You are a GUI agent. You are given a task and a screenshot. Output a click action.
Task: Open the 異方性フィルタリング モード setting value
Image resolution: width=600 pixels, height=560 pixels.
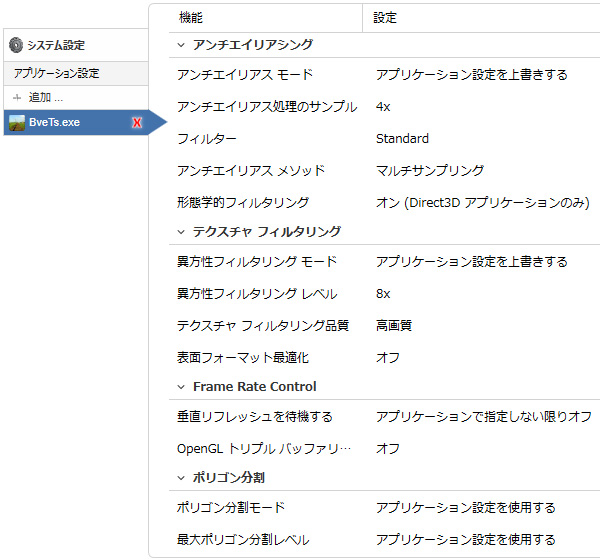(471, 262)
